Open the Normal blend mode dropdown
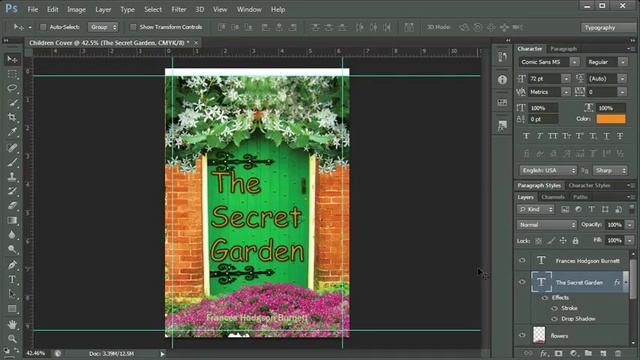 tap(547, 225)
